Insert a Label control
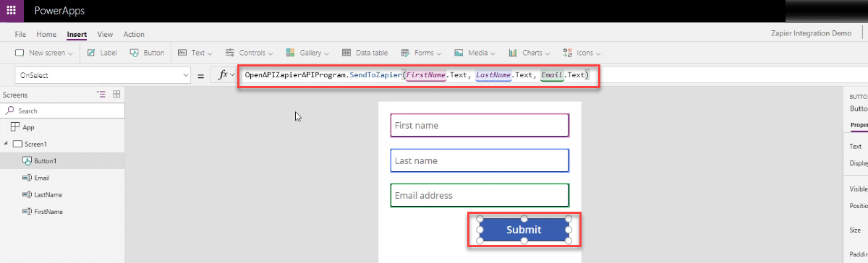 (x=102, y=53)
